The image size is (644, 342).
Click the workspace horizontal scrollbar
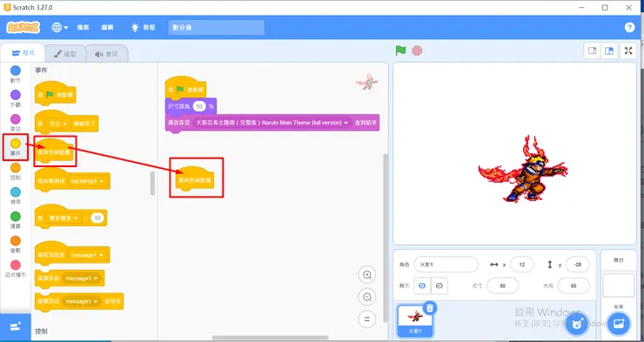(x=271, y=338)
